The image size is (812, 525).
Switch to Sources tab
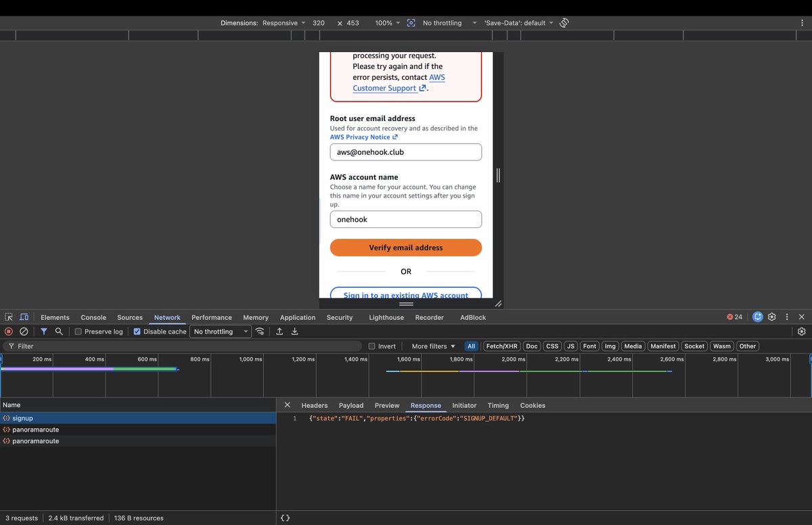[x=130, y=317]
